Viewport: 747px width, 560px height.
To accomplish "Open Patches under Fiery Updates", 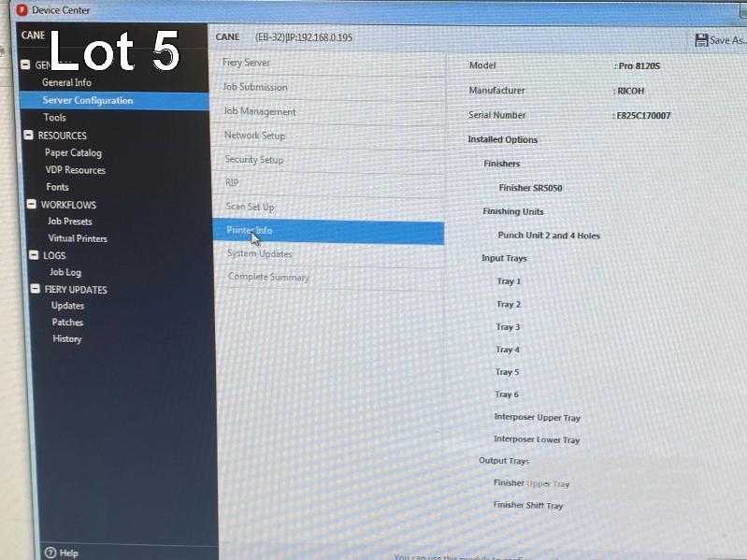I will click(67, 323).
